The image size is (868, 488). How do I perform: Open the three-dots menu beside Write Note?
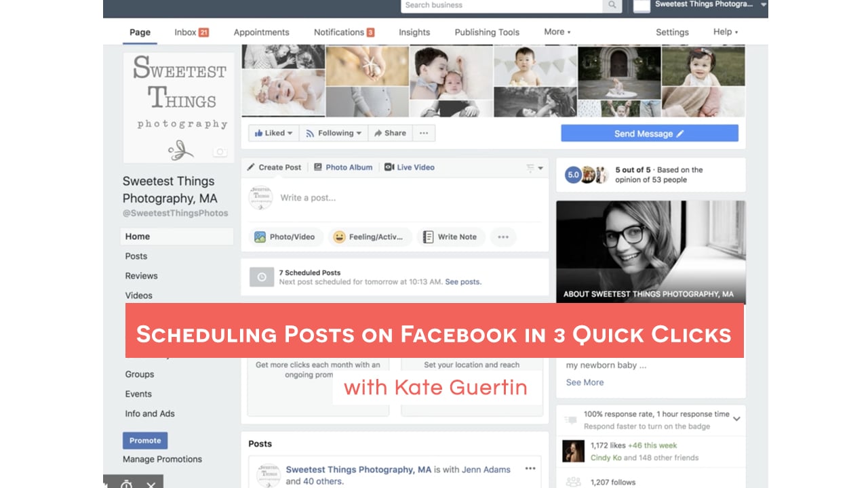click(x=503, y=237)
